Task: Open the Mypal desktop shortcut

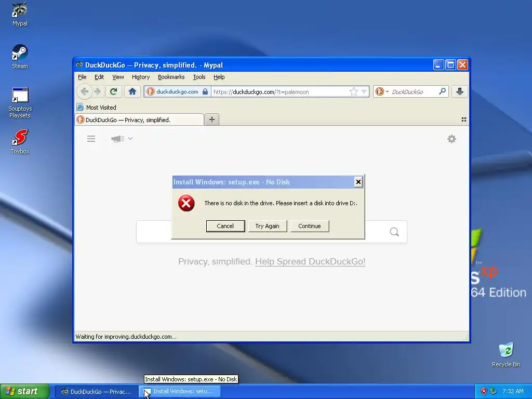Action: point(20,14)
